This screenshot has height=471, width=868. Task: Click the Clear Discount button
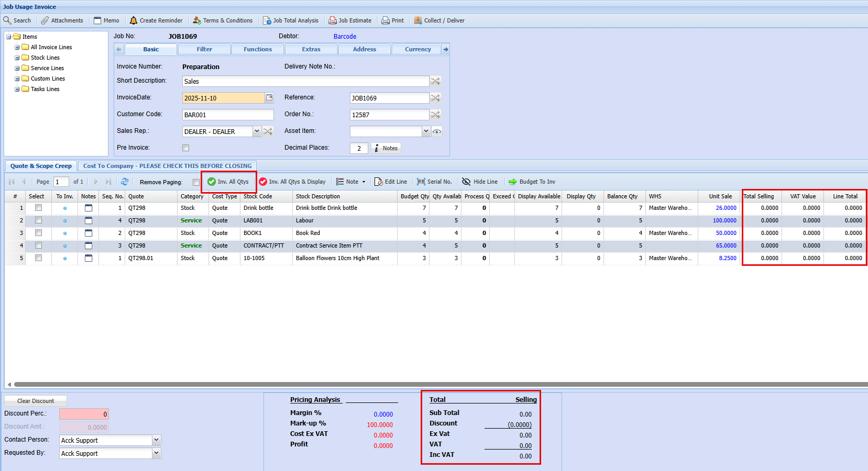coord(36,401)
